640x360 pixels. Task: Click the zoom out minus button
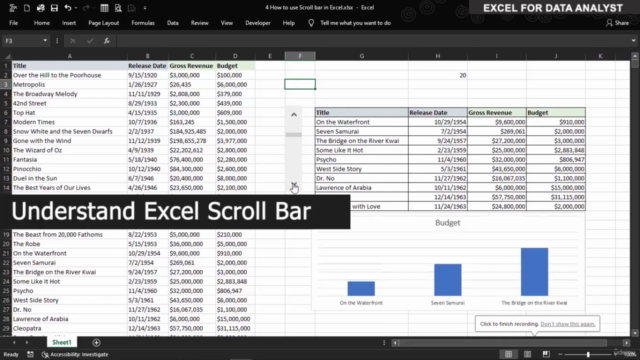(560, 354)
